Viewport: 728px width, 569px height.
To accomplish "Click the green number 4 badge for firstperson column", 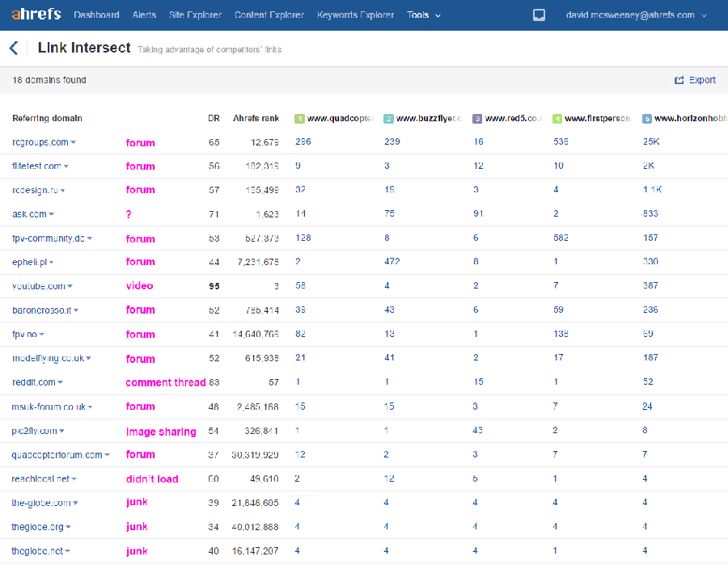I will 557,119.
